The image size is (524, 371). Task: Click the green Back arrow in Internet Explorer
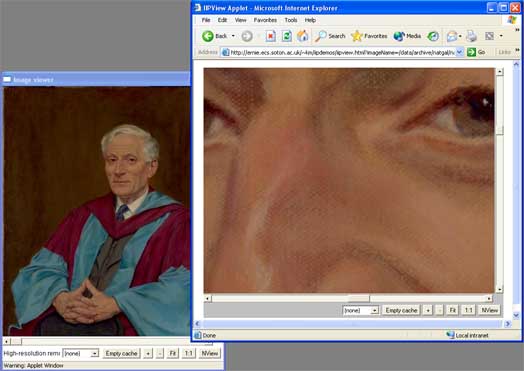click(x=208, y=36)
